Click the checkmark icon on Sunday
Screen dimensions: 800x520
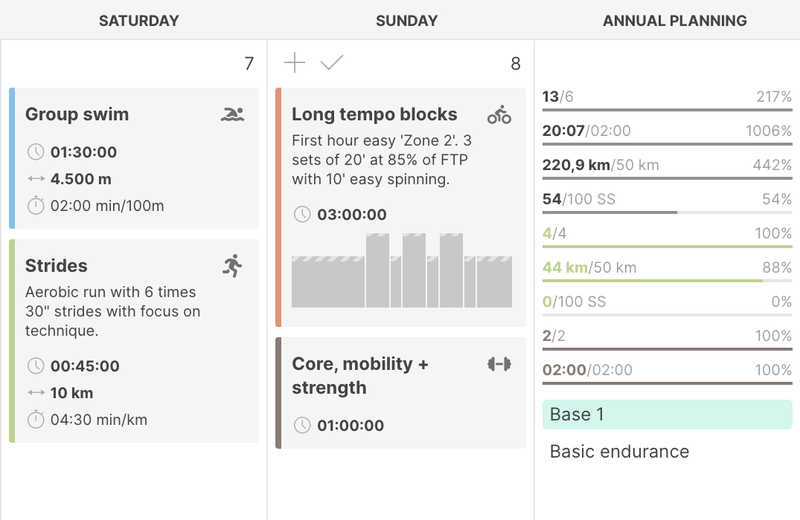point(332,63)
